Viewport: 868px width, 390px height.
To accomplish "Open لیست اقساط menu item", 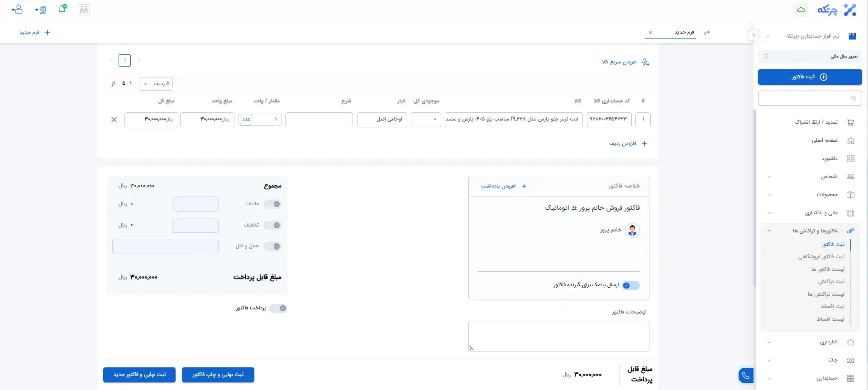I will coord(830,319).
